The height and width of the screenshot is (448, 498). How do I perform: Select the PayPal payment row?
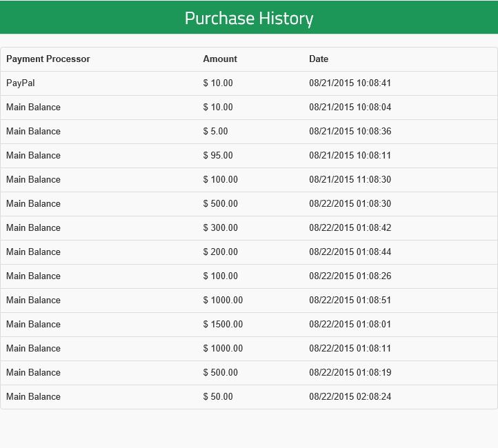[21, 83]
